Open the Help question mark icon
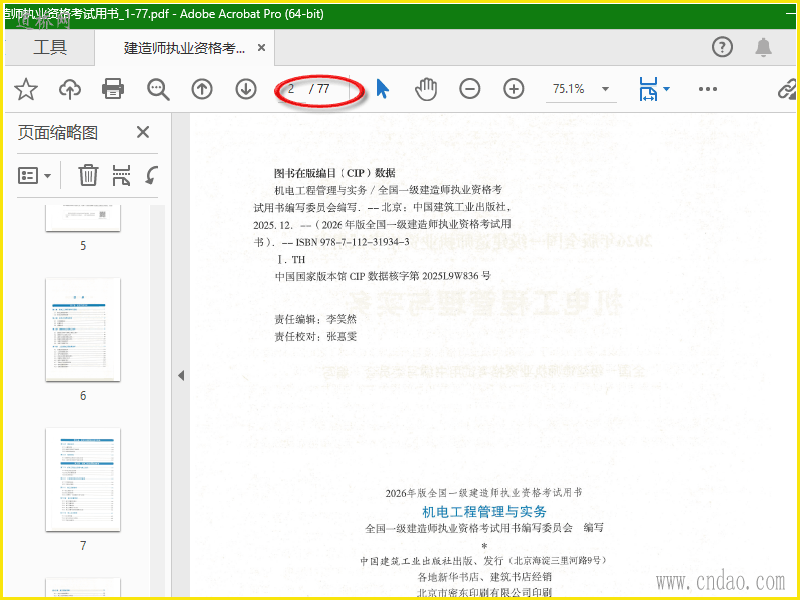The height and width of the screenshot is (600, 800). pyautogui.click(x=722, y=47)
